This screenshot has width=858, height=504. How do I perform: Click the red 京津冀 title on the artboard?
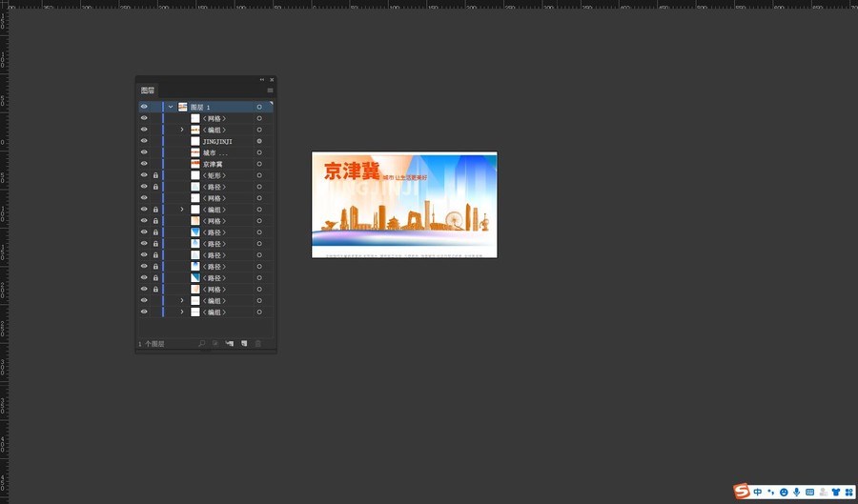click(351, 171)
